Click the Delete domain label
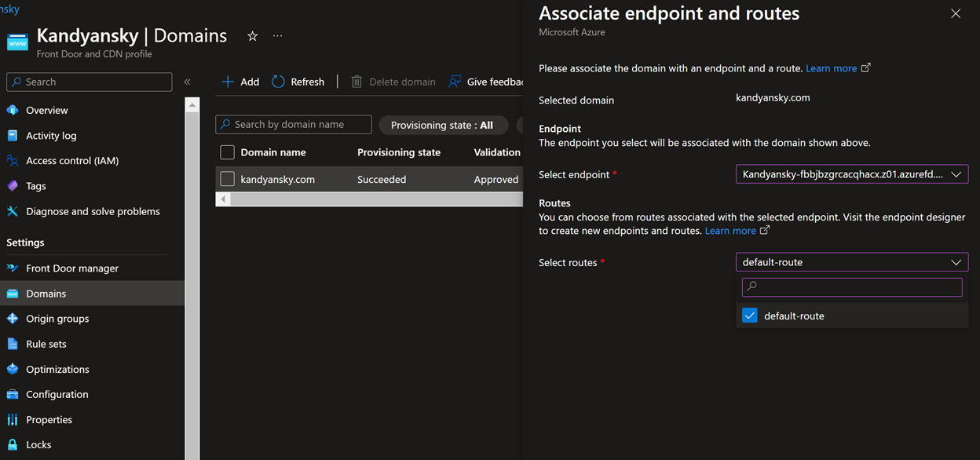Image resolution: width=980 pixels, height=460 pixels. [x=402, y=82]
